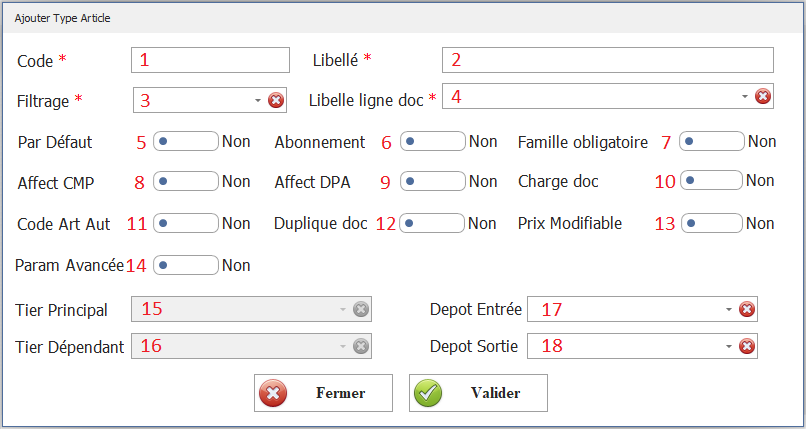
Task: Clear the Depot Entrée selection icon
Action: point(746,310)
